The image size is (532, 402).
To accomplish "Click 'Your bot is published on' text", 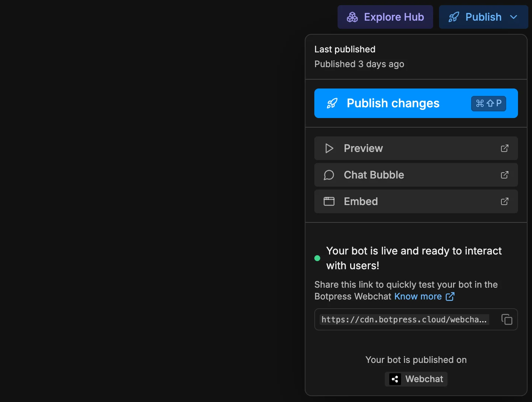I will pos(416,360).
